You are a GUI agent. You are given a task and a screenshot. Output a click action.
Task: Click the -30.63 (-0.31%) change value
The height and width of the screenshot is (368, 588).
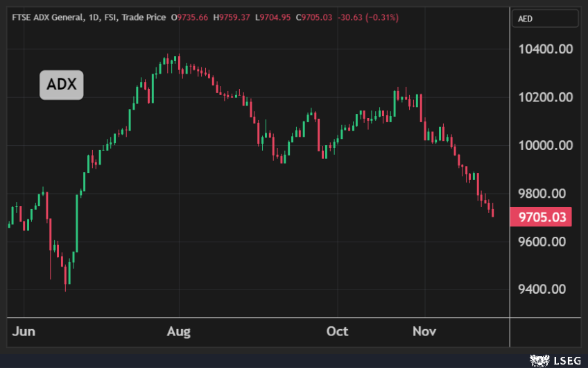coord(368,17)
